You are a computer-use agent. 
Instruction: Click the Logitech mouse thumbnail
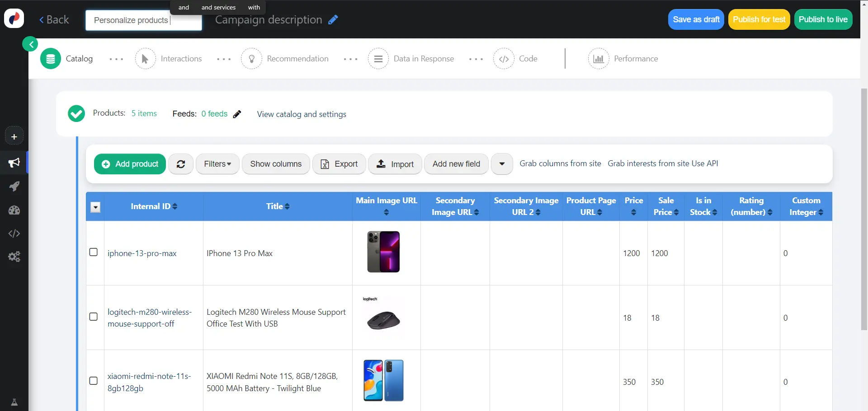(x=383, y=318)
